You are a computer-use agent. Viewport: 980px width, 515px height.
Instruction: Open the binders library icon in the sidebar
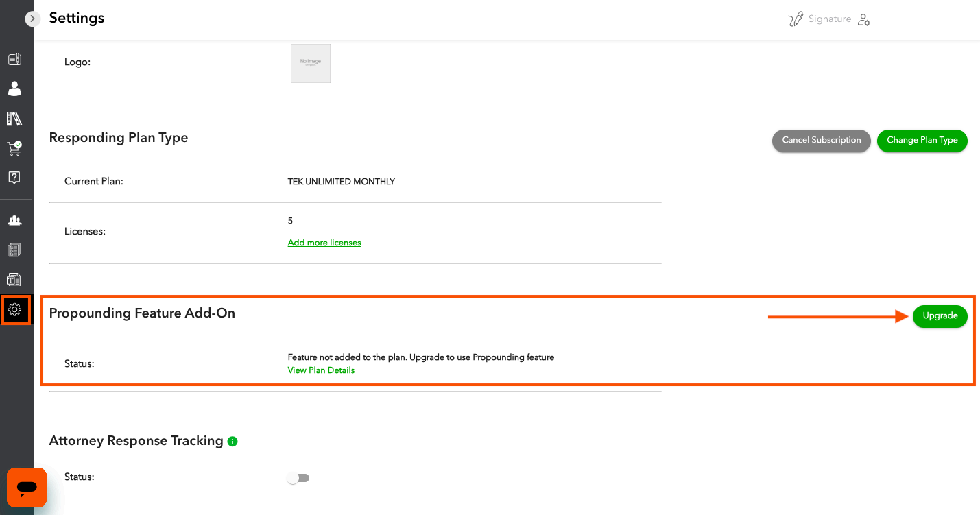(14, 119)
